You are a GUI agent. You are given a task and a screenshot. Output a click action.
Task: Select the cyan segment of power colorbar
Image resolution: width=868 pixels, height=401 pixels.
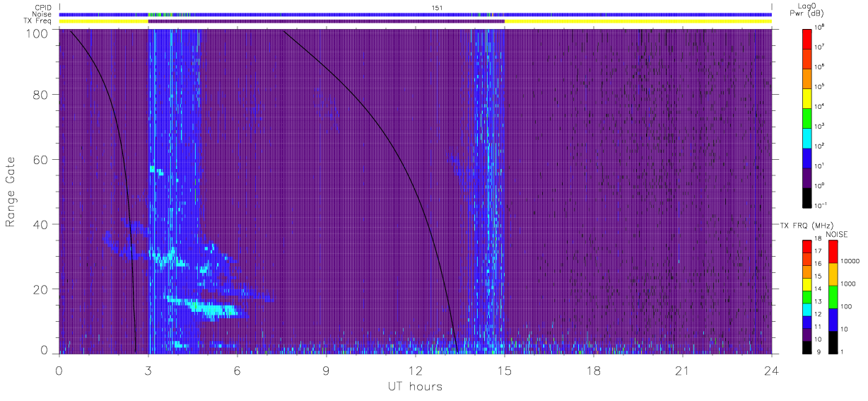[808, 136]
